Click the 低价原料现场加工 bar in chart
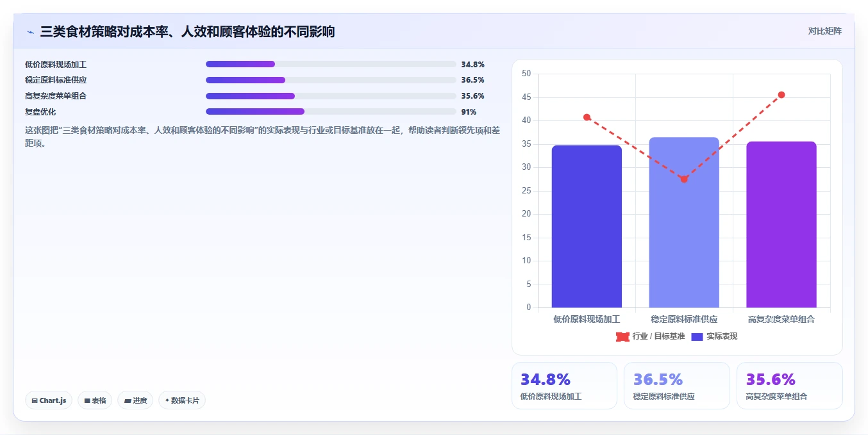Image resolution: width=868 pixels, height=435 pixels. pyautogui.click(x=587, y=226)
